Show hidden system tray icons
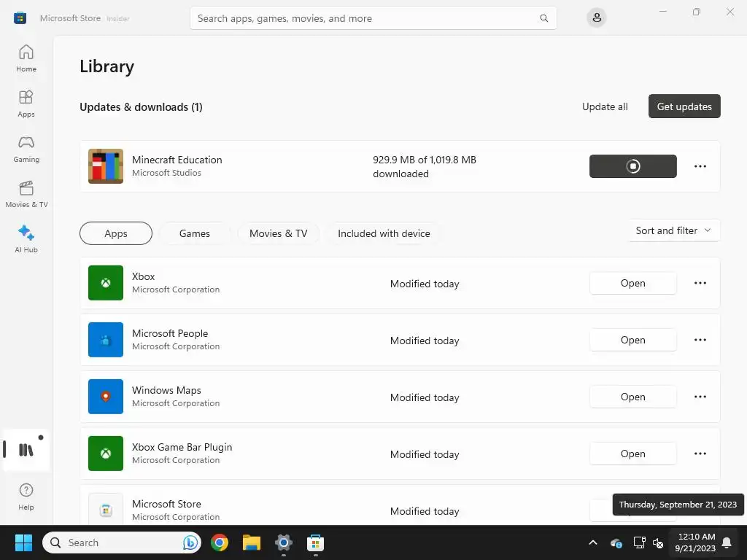747x560 pixels. [593, 542]
